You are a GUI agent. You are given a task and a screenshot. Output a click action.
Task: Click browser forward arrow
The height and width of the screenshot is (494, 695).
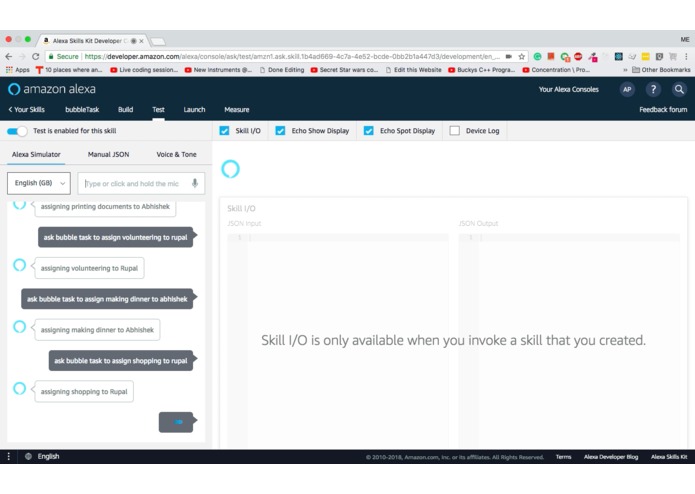click(22, 56)
